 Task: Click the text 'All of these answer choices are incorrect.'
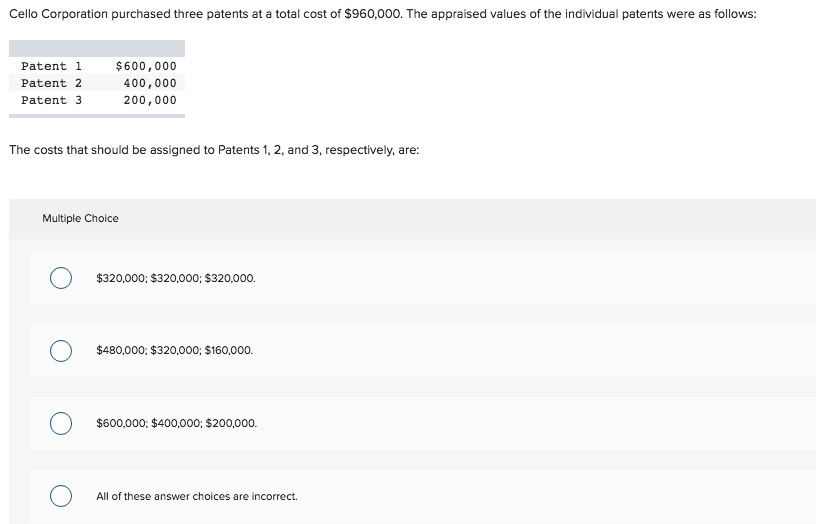(197, 496)
